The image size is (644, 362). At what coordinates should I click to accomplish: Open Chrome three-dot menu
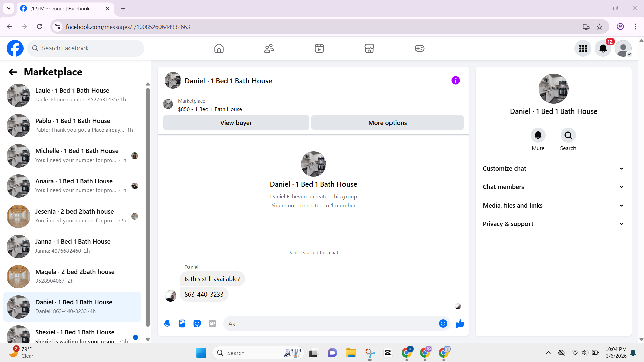pyautogui.click(x=635, y=27)
